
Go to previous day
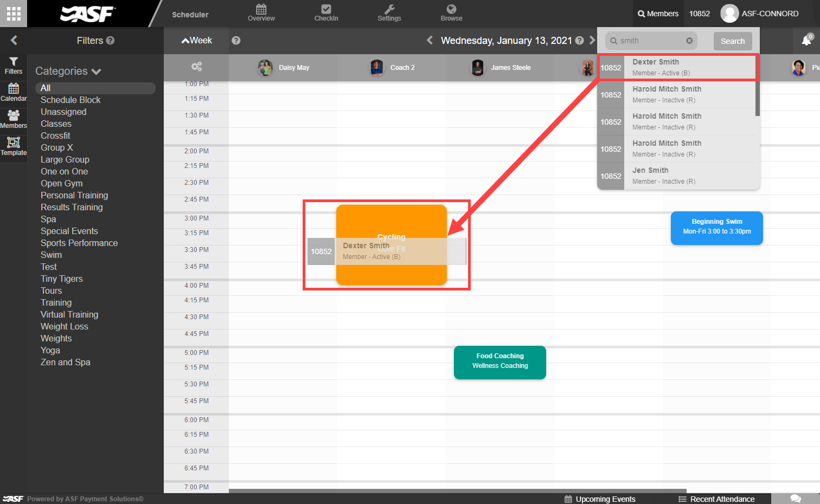[x=430, y=40]
